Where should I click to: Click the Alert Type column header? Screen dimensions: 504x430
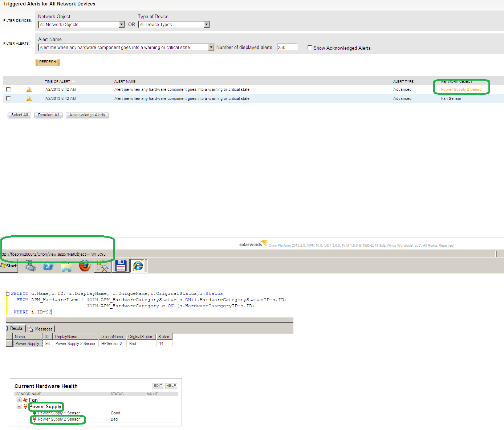click(403, 82)
